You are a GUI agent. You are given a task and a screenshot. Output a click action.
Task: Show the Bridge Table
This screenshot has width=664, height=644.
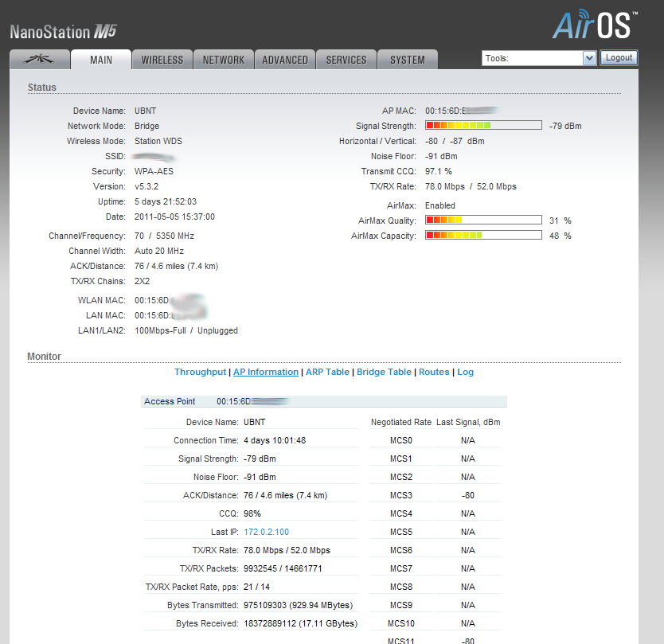point(384,372)
